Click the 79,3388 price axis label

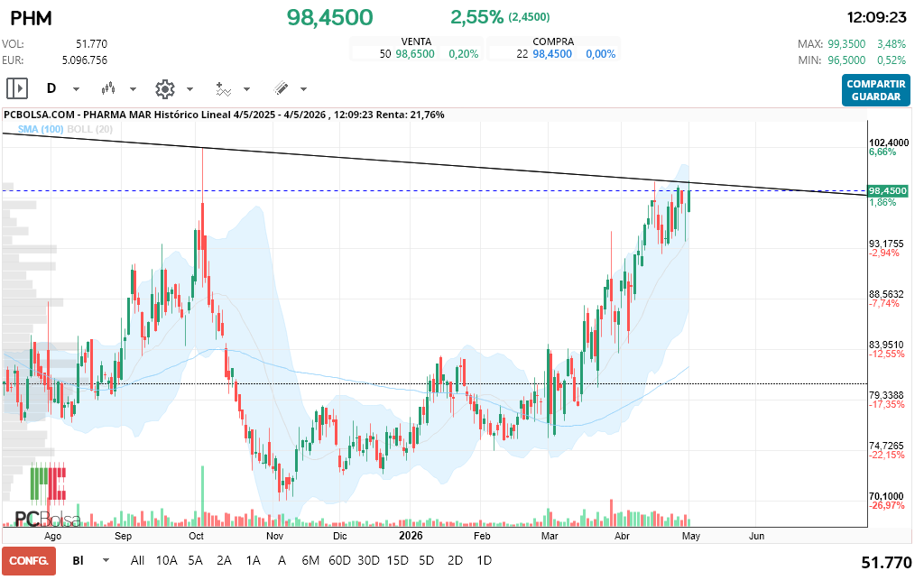886,395
